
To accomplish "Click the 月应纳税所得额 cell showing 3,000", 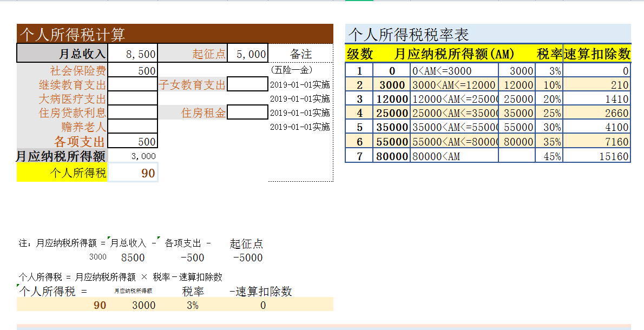I will (134, 156).
